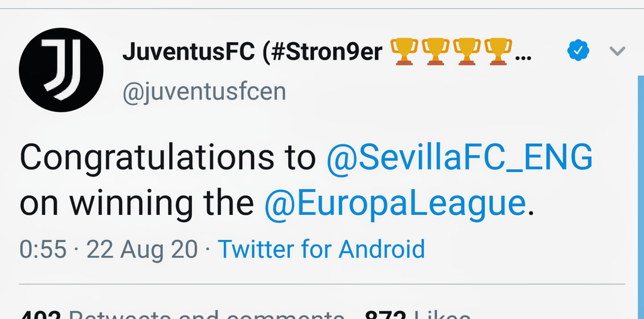Click the first trophy emoji in name
The height and width of the screenshot is (319, 644).
click(404, 51)
